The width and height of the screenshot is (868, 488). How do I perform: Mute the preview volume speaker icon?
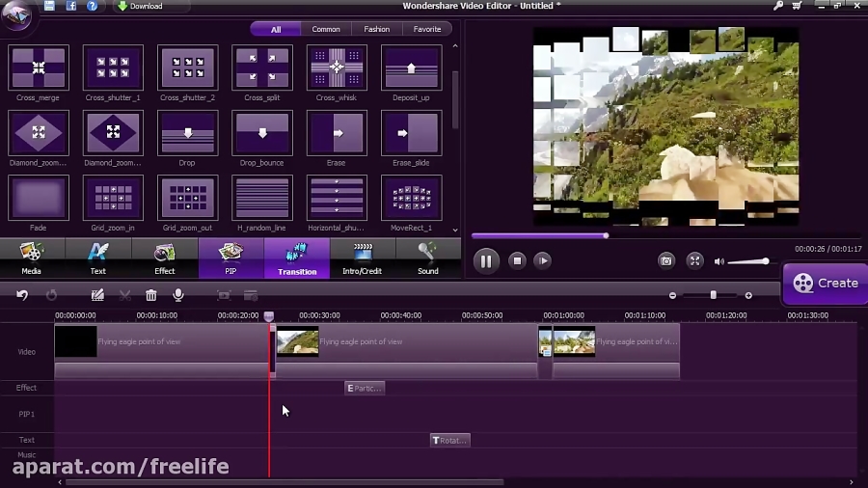(719, 261)
